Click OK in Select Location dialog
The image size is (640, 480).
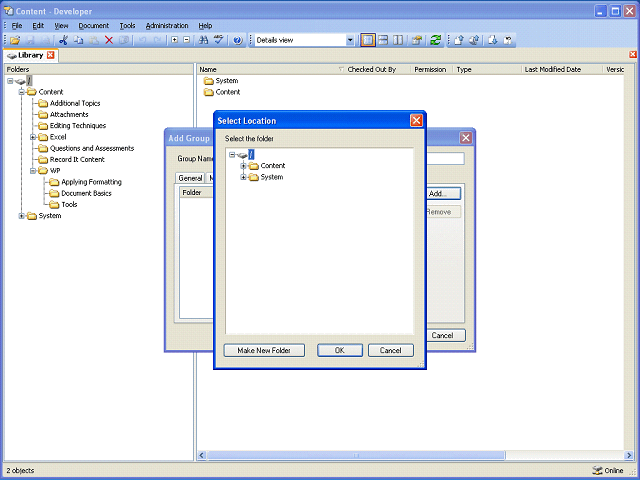click(x=340, y=350)
